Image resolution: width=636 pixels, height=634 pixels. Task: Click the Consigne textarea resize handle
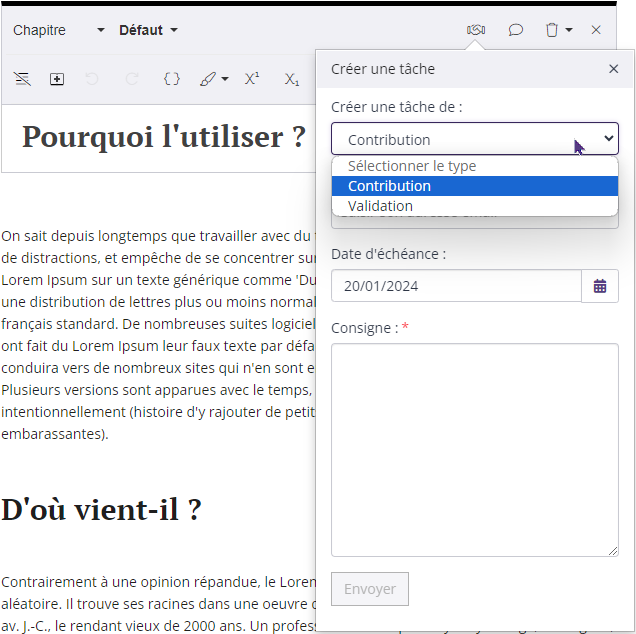click(x=613, y=551)
